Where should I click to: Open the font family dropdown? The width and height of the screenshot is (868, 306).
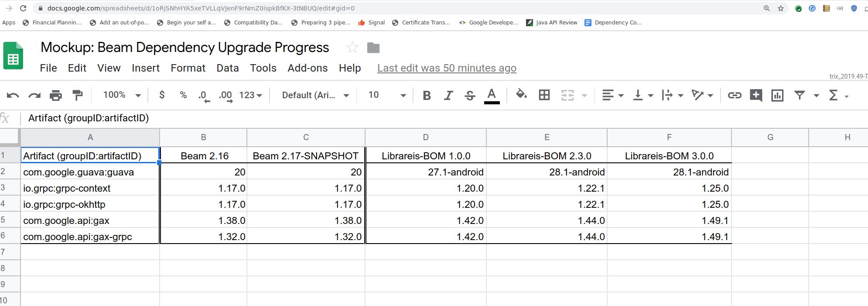click(x=315, y=95)
